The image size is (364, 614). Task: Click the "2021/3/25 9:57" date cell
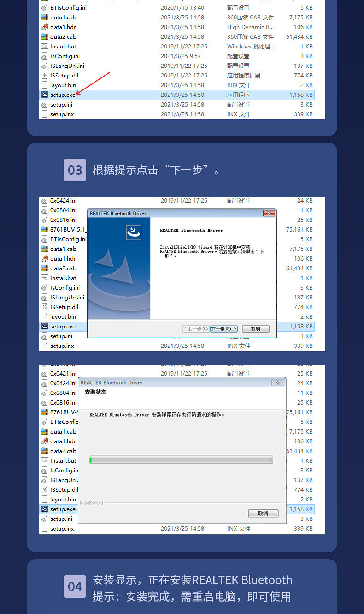coord(181,56)
